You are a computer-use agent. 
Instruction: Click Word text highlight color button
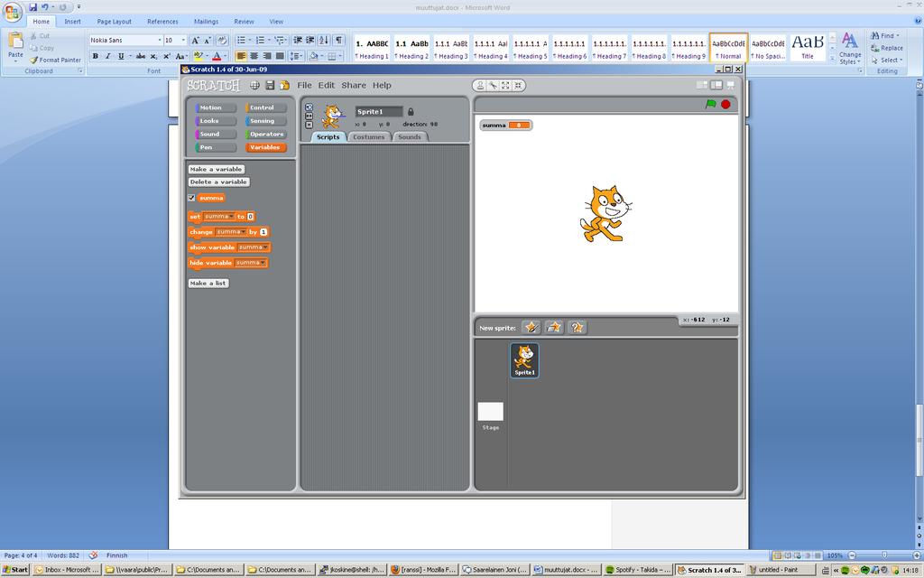(198, 56)
